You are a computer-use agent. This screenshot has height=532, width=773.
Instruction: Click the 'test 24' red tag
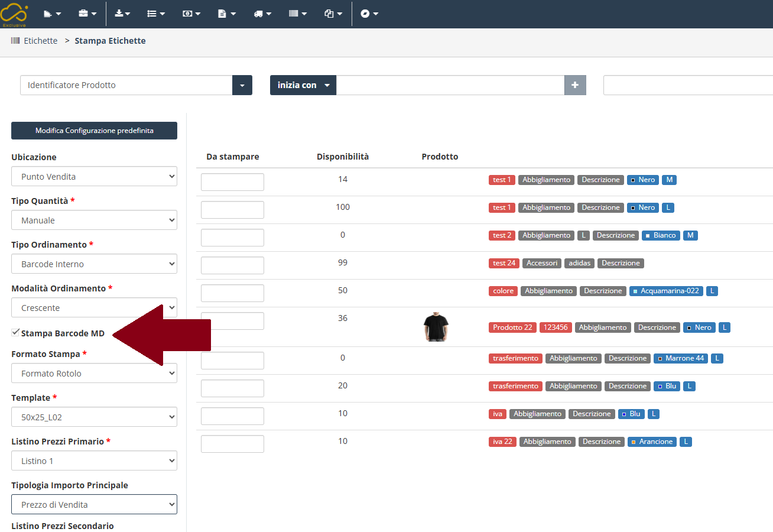[504, 263]
